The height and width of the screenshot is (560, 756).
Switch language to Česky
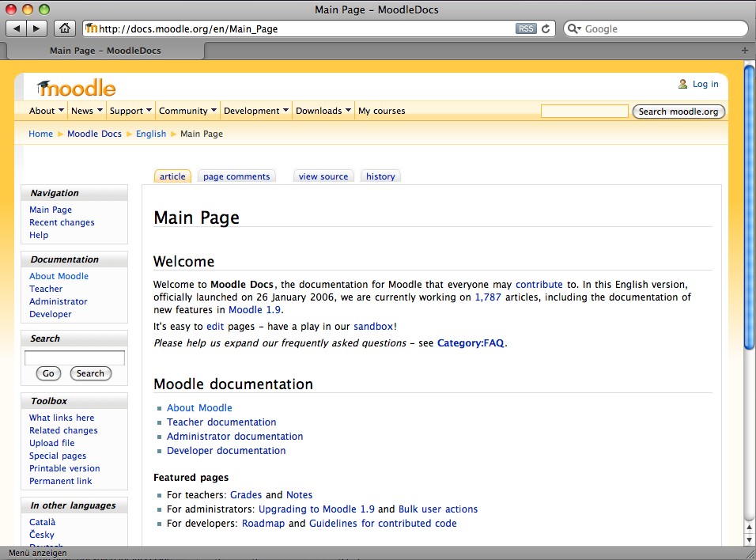[41, 534]
